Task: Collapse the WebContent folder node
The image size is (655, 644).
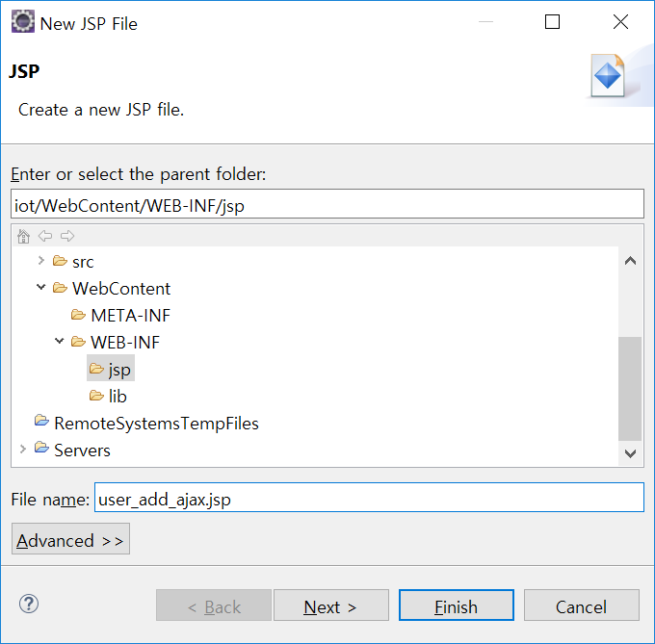Action: (x=40, y=287)
